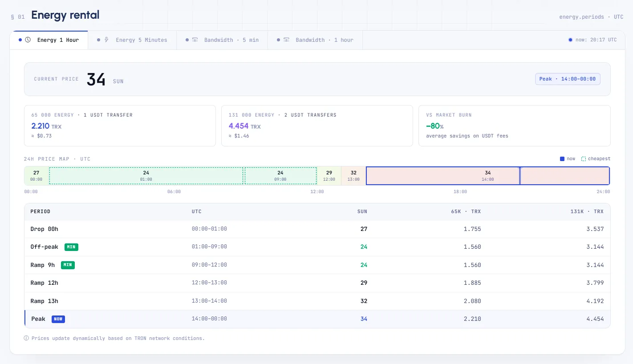The image size is (633, 364).
Task: Click the 131K · TRX column header
Action: pyautogui.click(x=587, y=212)
